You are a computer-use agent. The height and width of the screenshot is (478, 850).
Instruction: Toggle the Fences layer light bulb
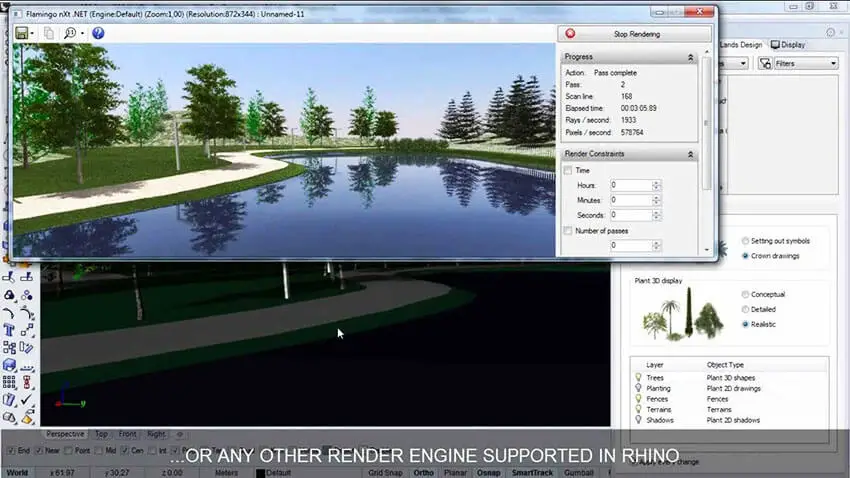click(638, 398)
